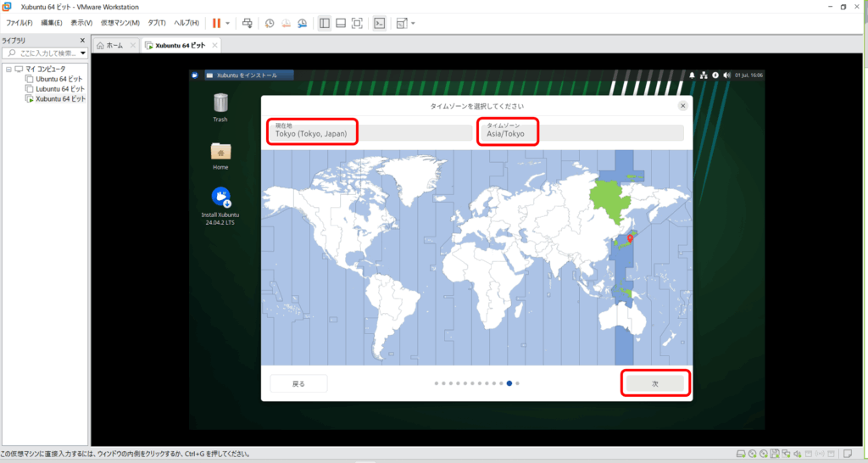Expand the library search box dropdown arrow
This screenshot has width=868, height=463.
[x=81, y=53]
